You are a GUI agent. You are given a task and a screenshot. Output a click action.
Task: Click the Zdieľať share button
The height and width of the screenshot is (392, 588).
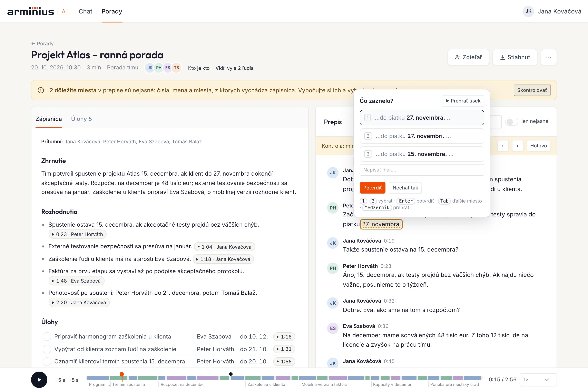468,57
